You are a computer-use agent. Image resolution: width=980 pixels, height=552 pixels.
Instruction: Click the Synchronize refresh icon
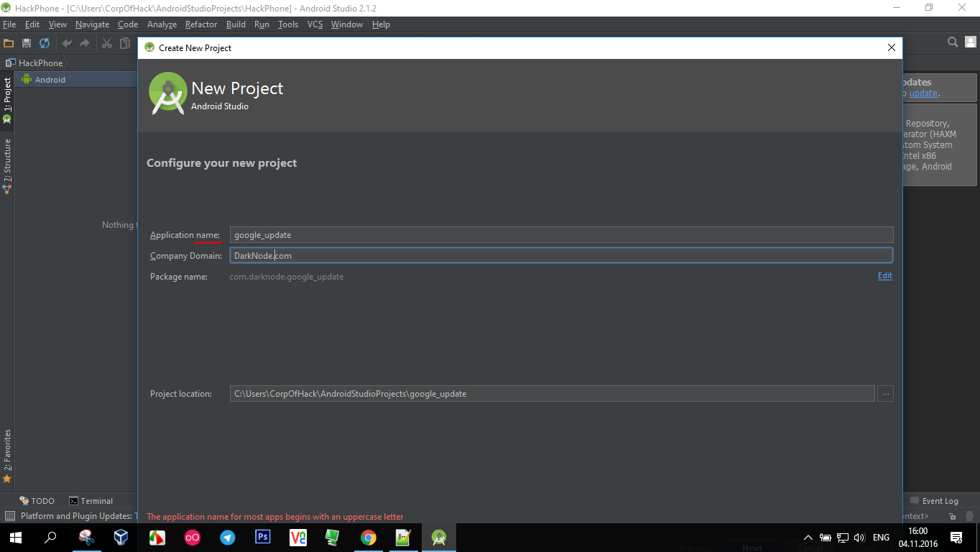[45, 43]
